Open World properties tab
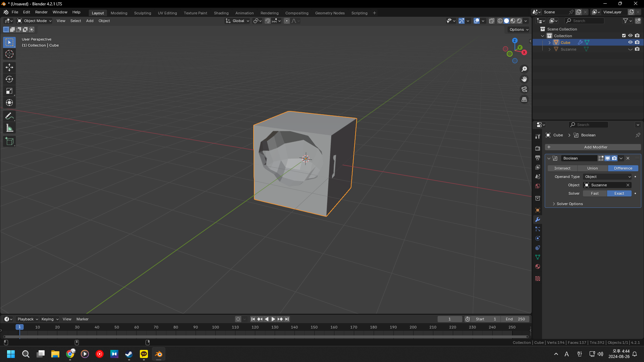The image size is (644, 362). 538,186
